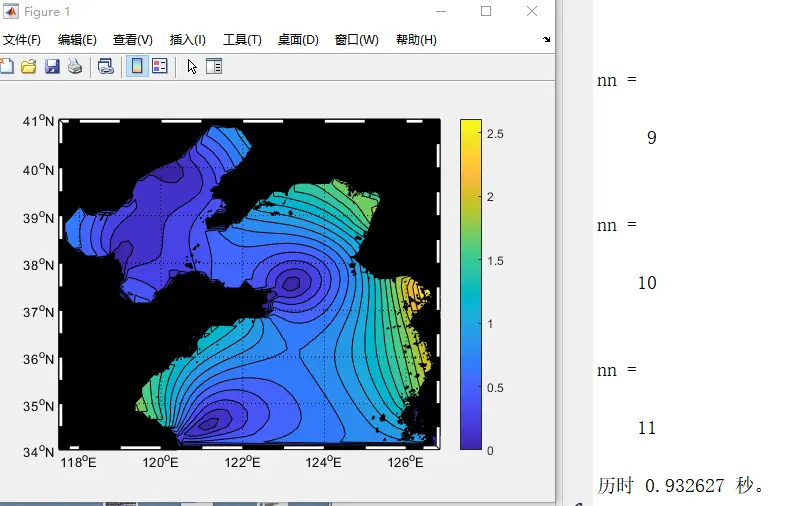Click the value 9 in command output

651,138
